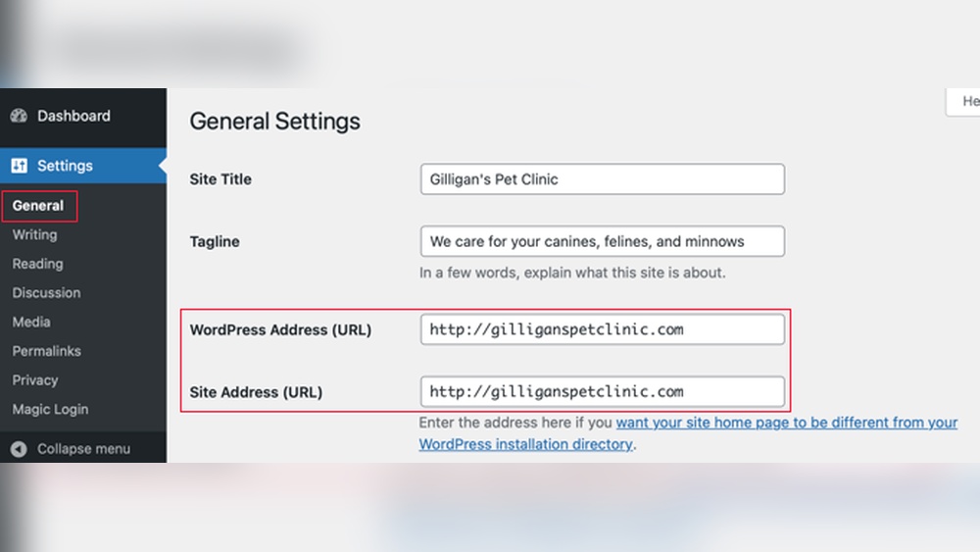The width and height of the screenshot is (980, 552).
Task: Go to Reading settings
Action: pos(38,264)
